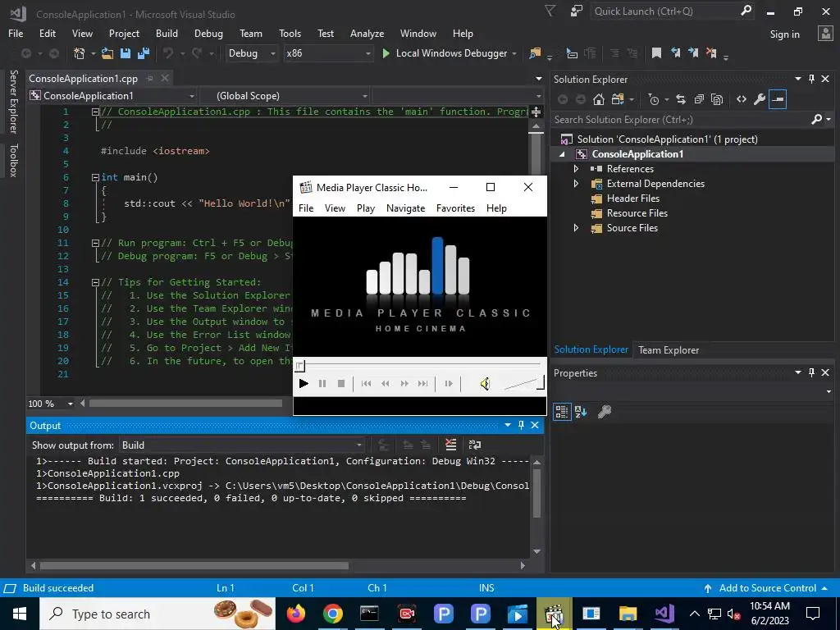Click the Undo arrow in toolbar
This screenshot has height=630, width=840.
(168, 53)
